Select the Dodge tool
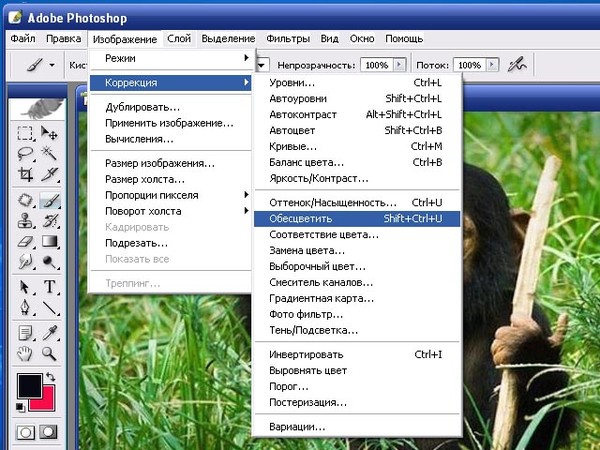The height and width of the screenshot is (450, 600). tap(49, 262)
